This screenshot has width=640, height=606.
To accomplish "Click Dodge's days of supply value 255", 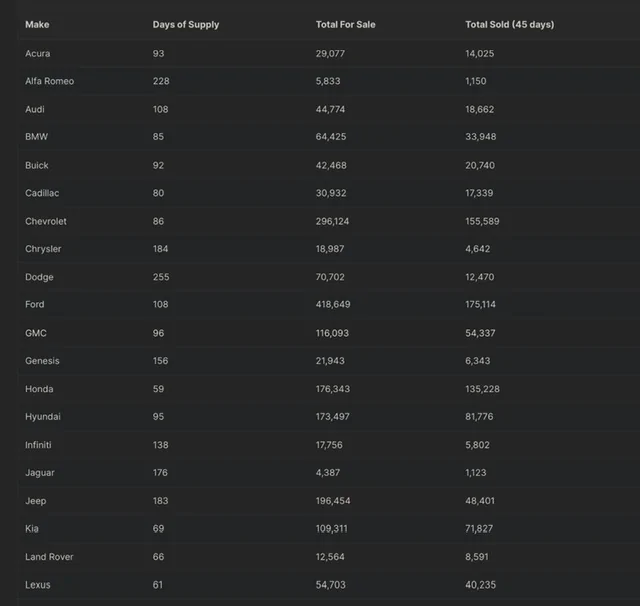I will [161, 277].
